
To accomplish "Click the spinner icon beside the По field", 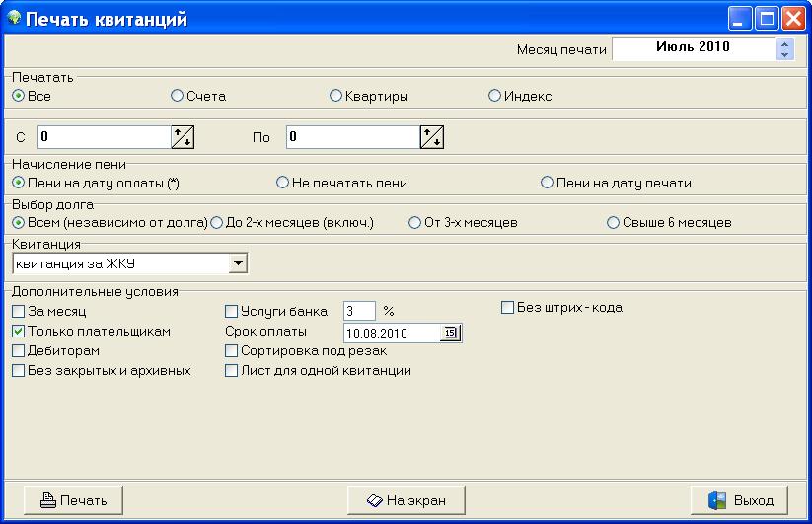I will pos(432,137).
